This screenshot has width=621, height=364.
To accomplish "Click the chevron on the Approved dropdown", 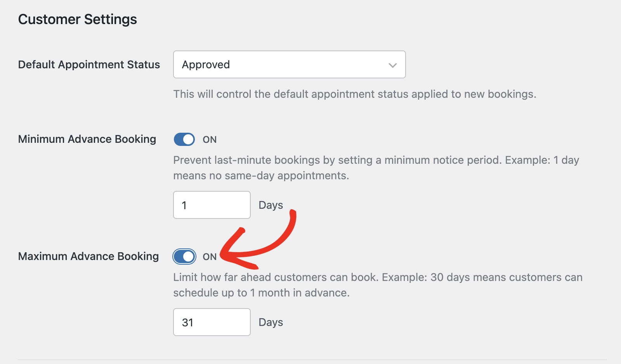I will (392, 64).
